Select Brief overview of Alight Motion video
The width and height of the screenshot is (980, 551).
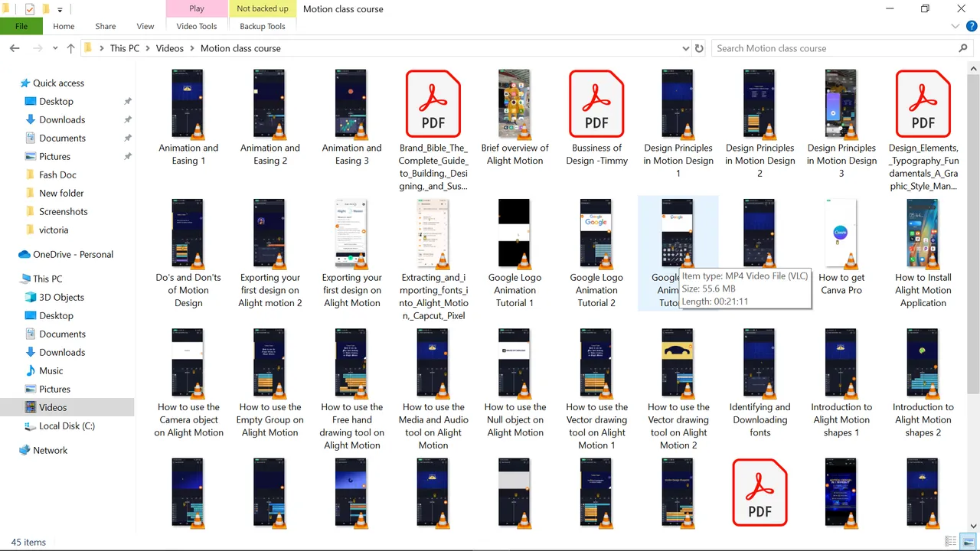pos(514,117)
